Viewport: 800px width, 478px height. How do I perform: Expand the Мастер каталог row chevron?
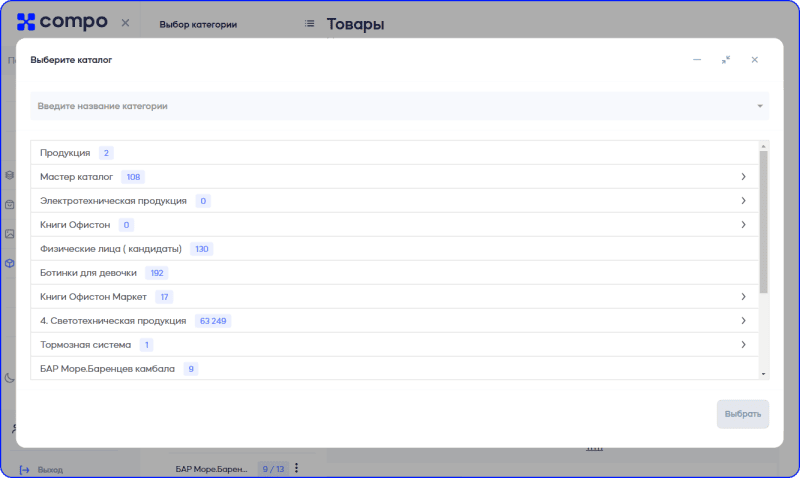coord(743,177)
